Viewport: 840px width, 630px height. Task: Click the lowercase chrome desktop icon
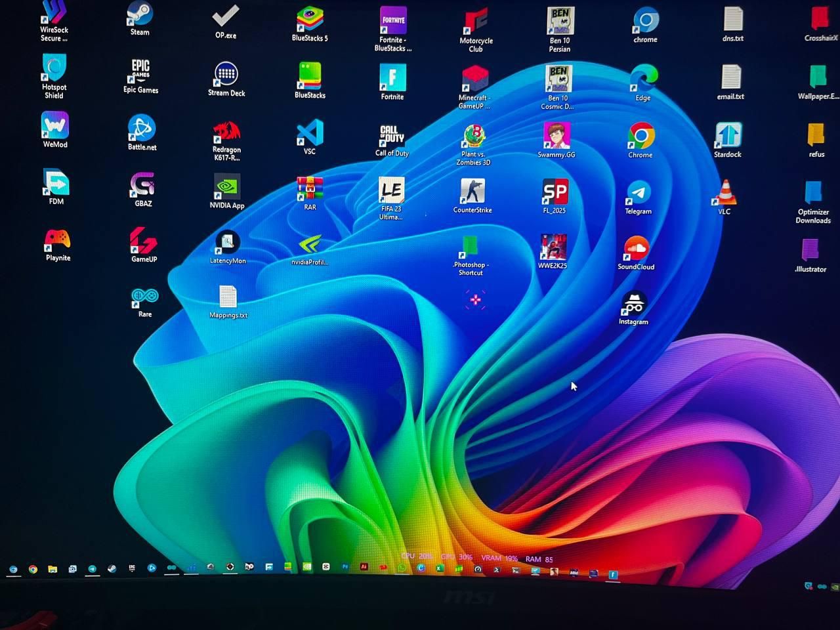pos(645,26)
